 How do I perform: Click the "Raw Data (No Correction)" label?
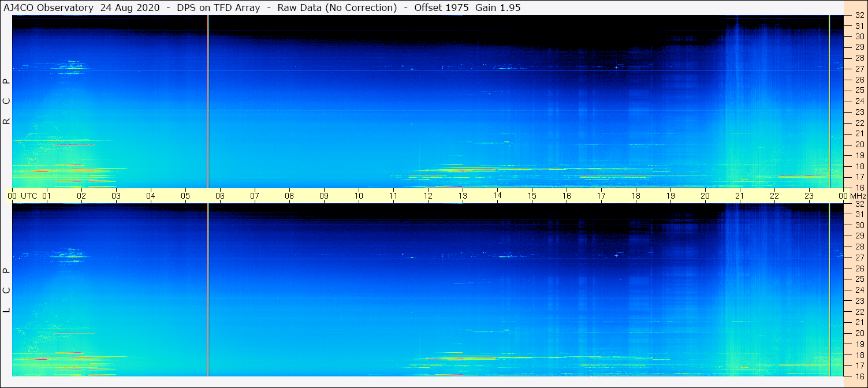pyautogui.click(x=337, y=8)
